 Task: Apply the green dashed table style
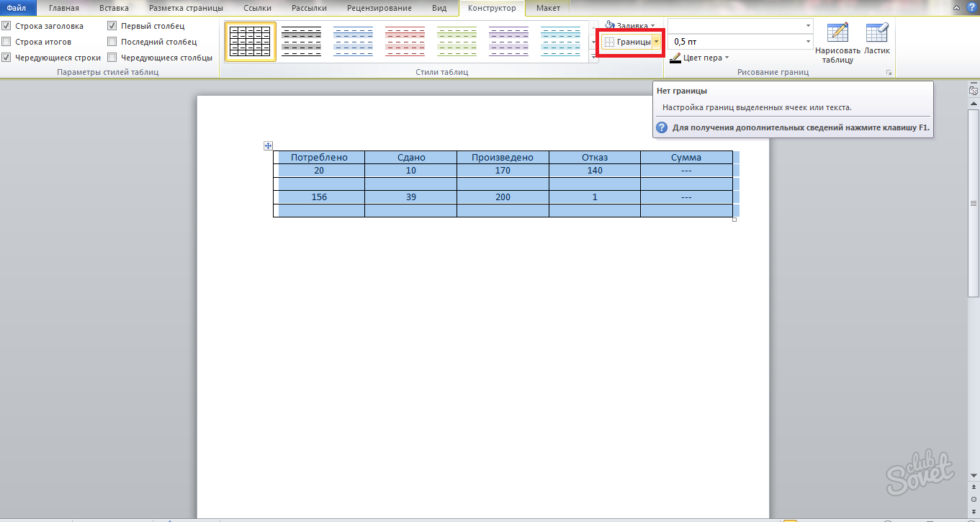click(457, 41)
